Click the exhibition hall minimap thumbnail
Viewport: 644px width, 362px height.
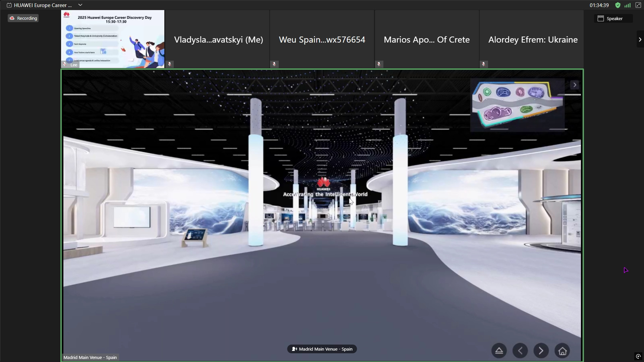pos(517,105)
